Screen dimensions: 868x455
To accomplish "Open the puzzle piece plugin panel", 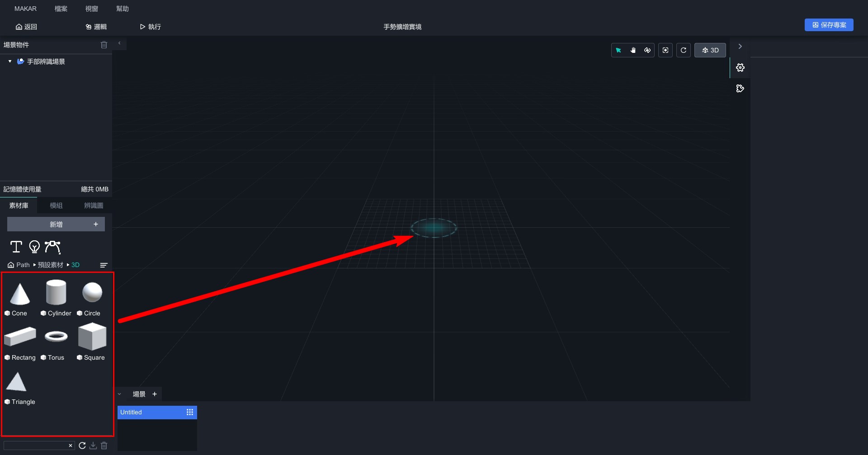I will (x=740, y=89).
